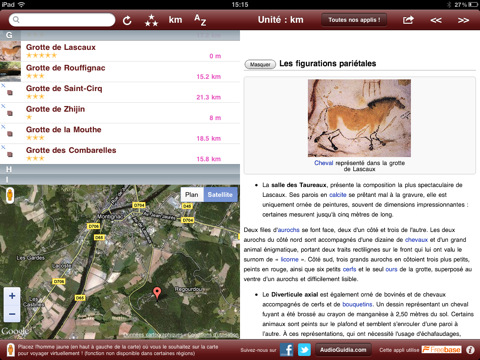Tap the 15.2 km distance of Rouffignac

click(209, 77)
